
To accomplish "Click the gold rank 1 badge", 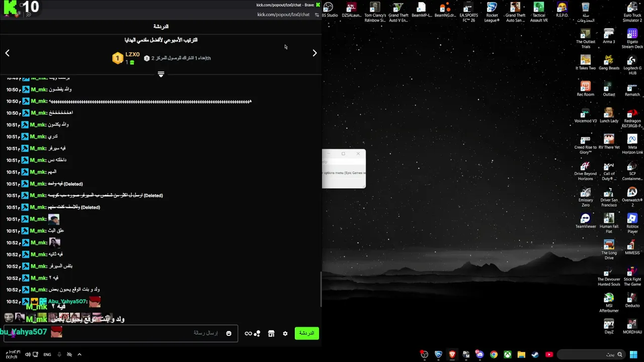I will [x=117, y=58].
